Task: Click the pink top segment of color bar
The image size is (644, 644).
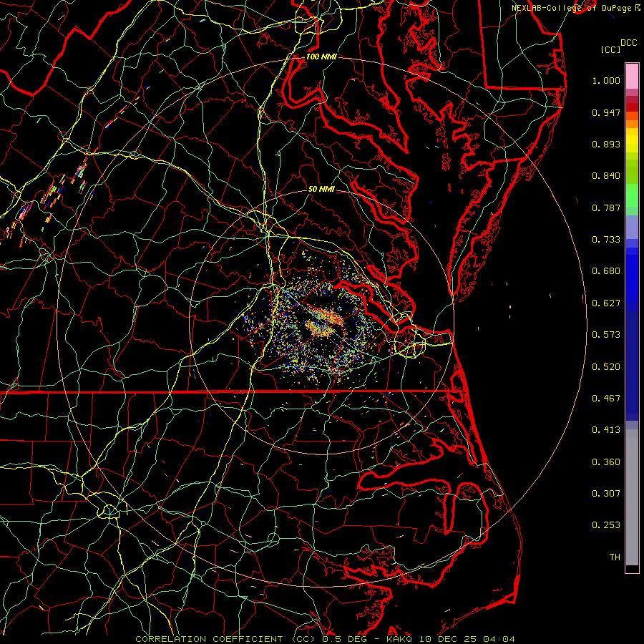Action: click(x=632, y=77)
